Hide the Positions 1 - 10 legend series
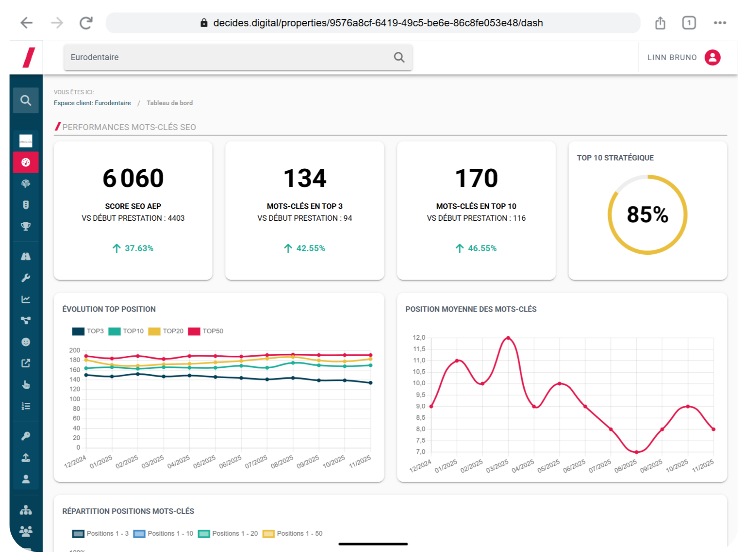This screenshot has height=560, width=748. [163, 534]
